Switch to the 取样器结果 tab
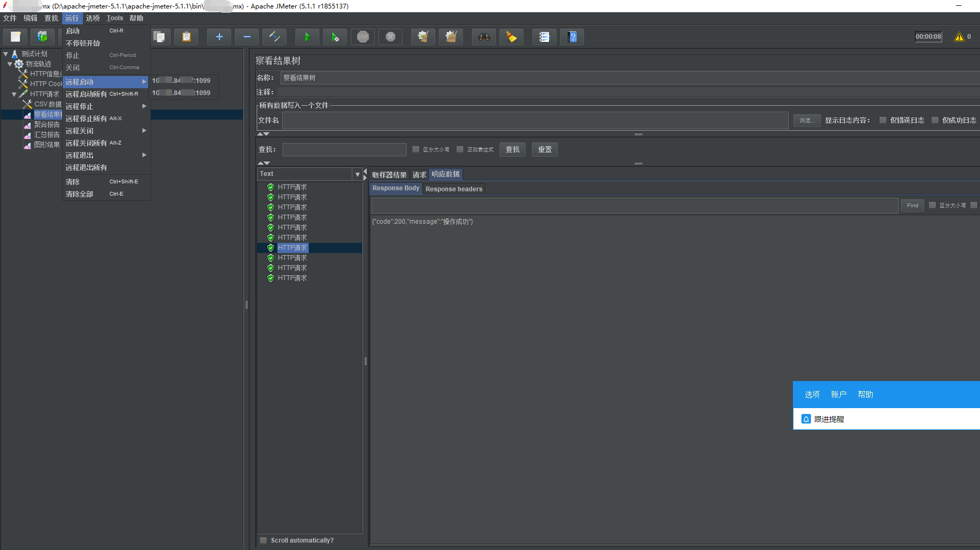Image resolution: width=980 pixels, height=550 pixels. 390,175
